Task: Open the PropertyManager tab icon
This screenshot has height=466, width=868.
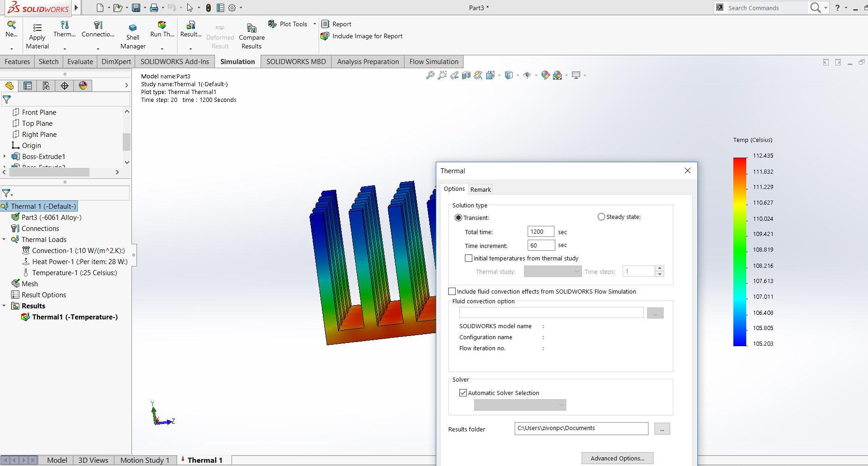Action: coord(28,86)
